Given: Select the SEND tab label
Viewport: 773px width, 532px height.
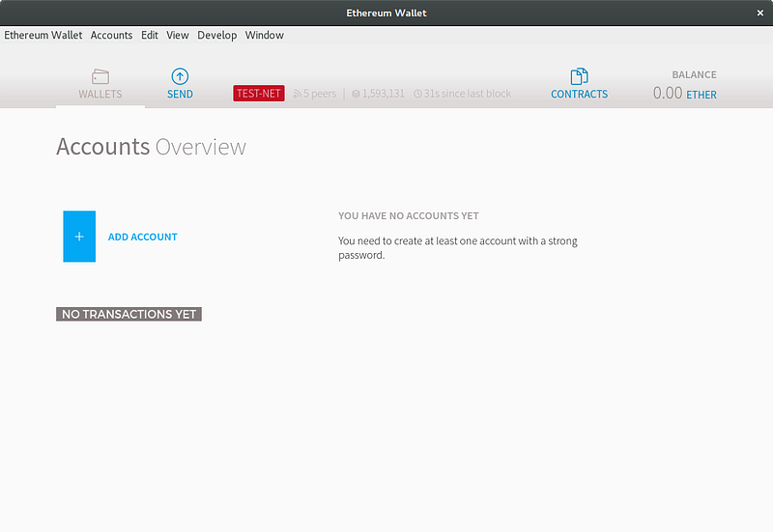Looking at the screenshot, I should (180, 94).
